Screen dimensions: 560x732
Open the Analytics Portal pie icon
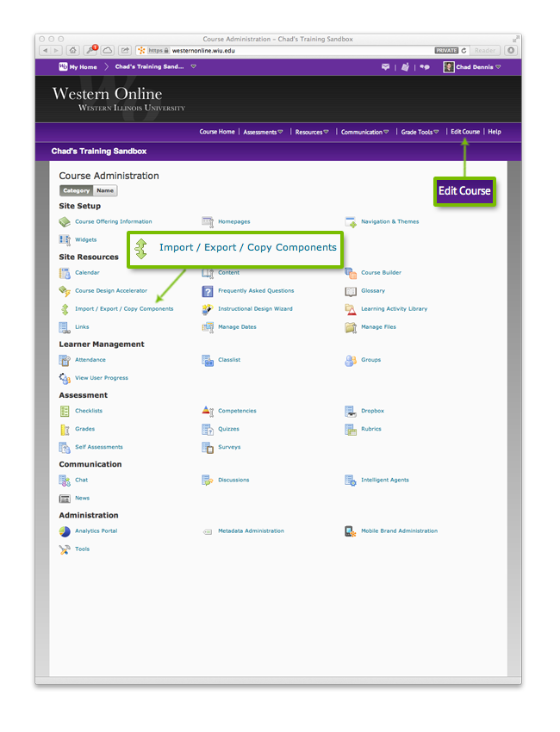(x=65, y=531)
